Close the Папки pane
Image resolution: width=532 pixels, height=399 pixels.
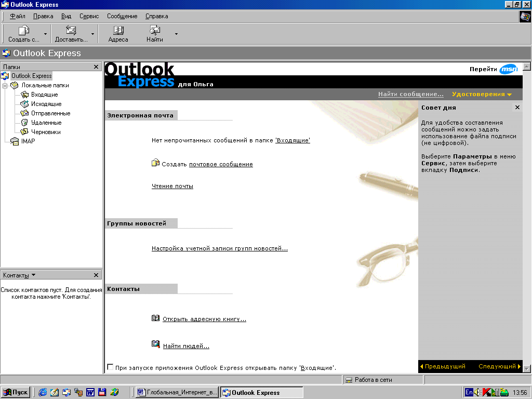[96, 67]
